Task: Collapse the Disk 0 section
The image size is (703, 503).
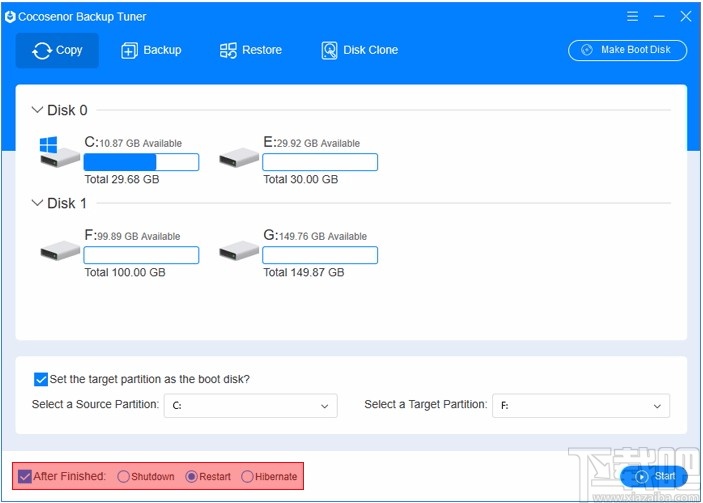Action: (x=37, y=110)
